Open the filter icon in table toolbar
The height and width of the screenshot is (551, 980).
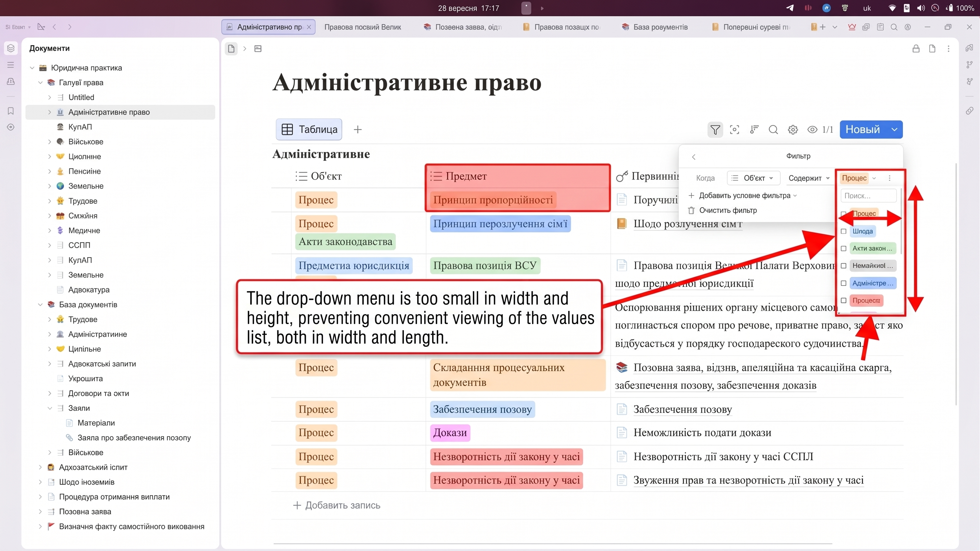click(x=715, y=129)
